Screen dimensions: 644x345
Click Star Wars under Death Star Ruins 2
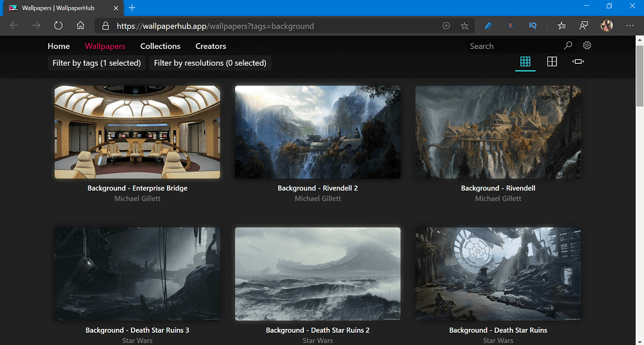pos(317,340)
